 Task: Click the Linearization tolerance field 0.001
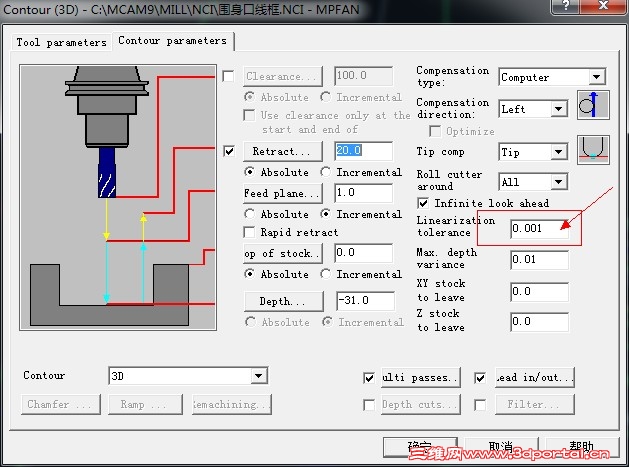pos(540,229)
